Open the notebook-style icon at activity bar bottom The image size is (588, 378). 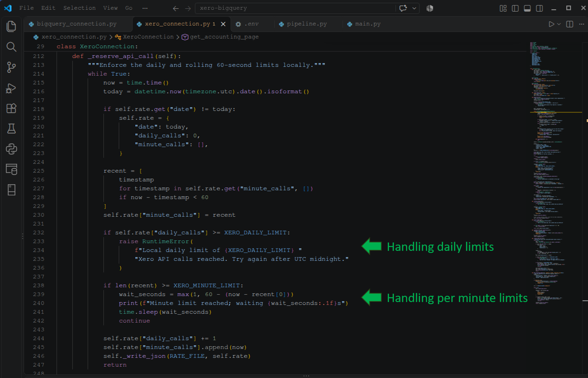click(x=11, y=190)
